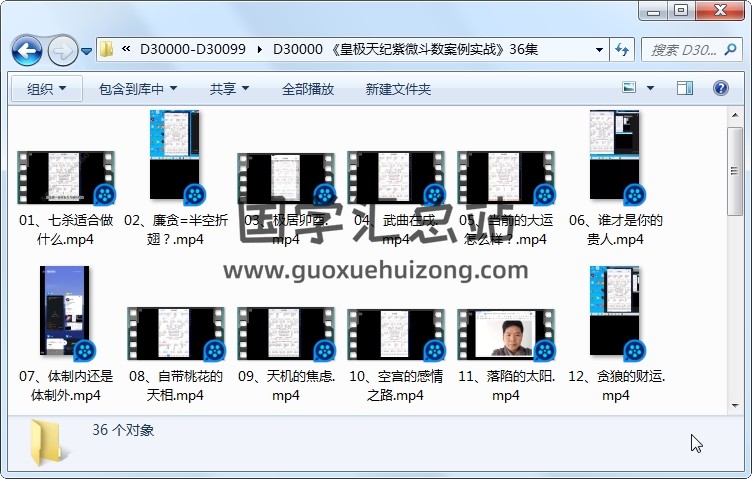Screen dimensions: 752x479
Task: Minimize the Explorer window
Action: click(654, 10)
